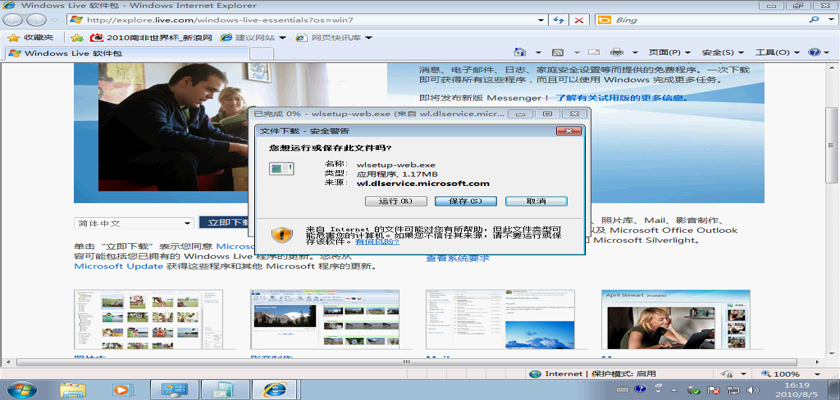Viewport: 840px width, 400px height.
Task: Click the Forward navigation arrow
Action: click(38, 19)
